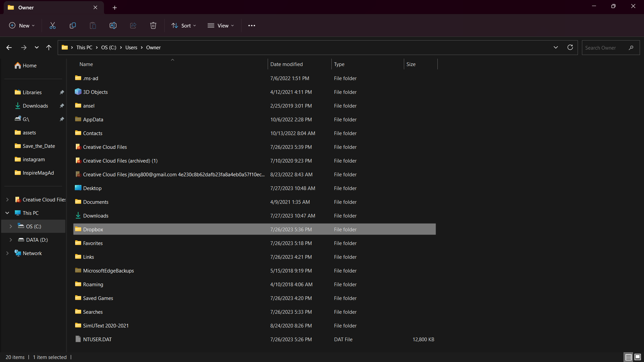Screen dimensions: 644x362
Task: Click the Creative Cloud Files folder icon in list
Action: coord(78,147)
